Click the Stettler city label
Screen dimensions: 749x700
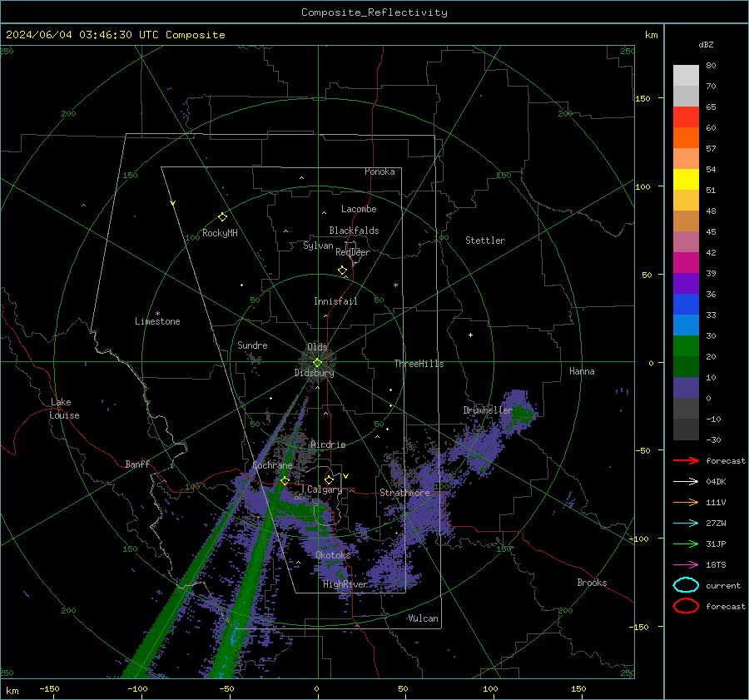(x=485, y=241)
